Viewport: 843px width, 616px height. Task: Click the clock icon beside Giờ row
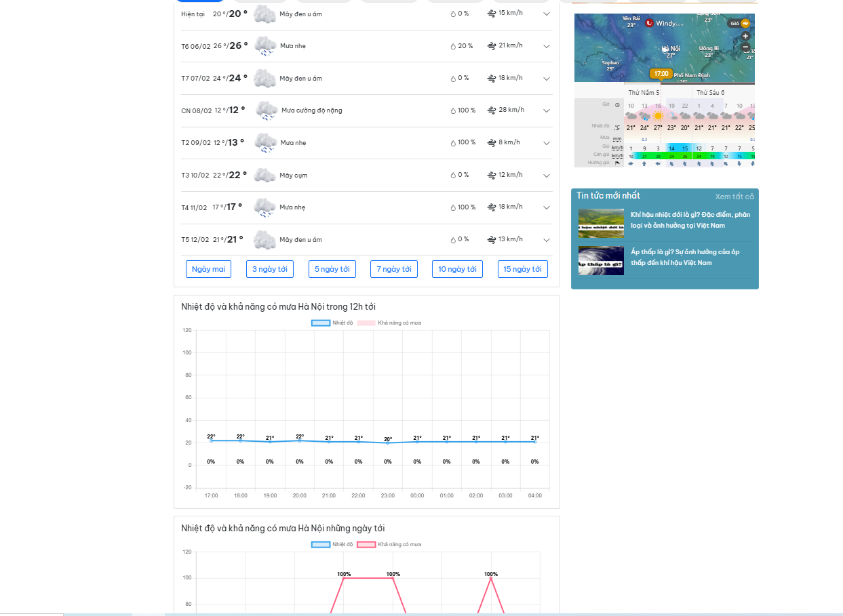click(x=617, y=105)
